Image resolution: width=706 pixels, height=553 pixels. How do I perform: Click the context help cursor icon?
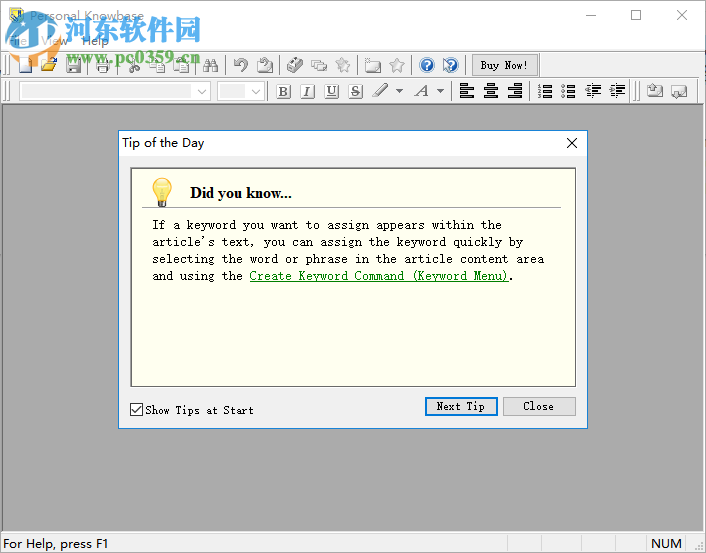(450, 66)
